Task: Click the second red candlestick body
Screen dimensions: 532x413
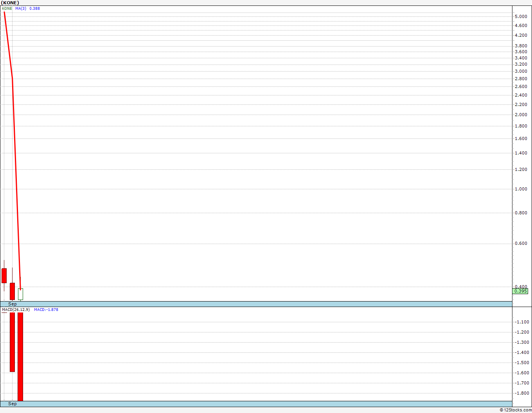Action: click(x=12, y=291)
